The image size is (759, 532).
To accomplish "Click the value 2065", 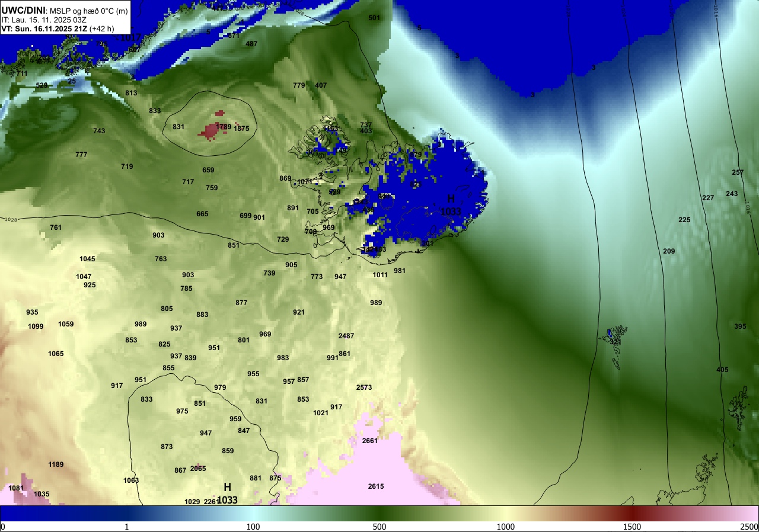I will 198,469.
